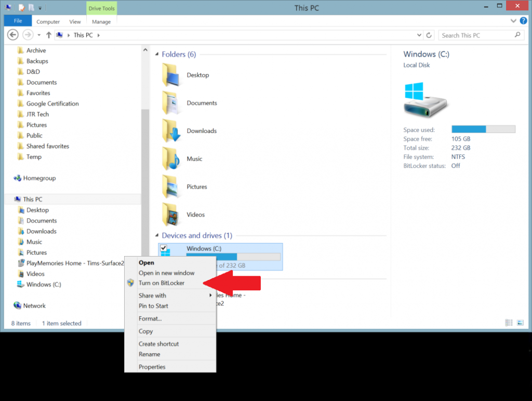Open the Downloads folder icon in Folders
Screen dimensions: 532x401
coord(171,131)
